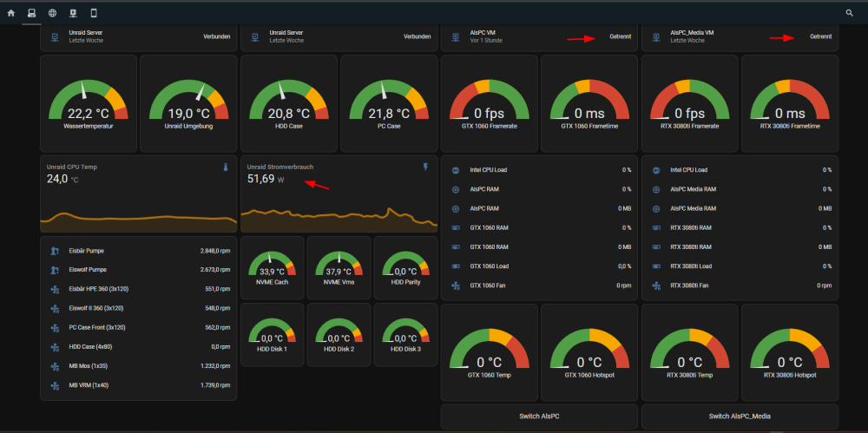Click the RTX 3080ti Fan row label
The height and width of the screenshot is (433, 868).
689,285
